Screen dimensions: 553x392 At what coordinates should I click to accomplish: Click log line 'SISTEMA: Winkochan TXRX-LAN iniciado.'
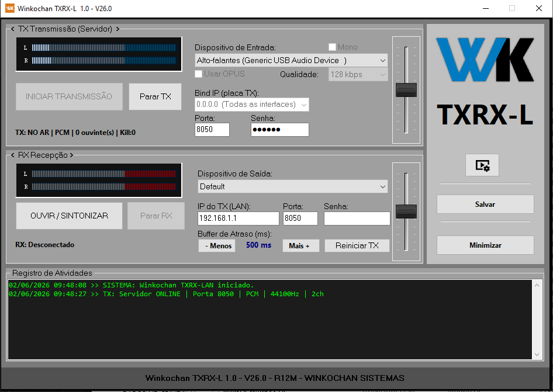pos(131,285)
